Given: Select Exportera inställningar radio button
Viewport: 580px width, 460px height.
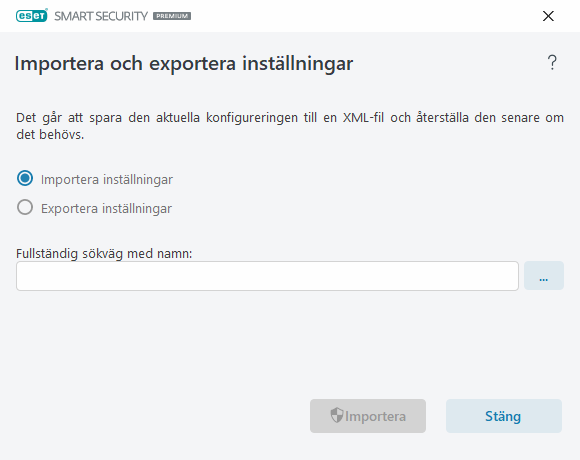Looking at the screenshot, I should [25, 207].
